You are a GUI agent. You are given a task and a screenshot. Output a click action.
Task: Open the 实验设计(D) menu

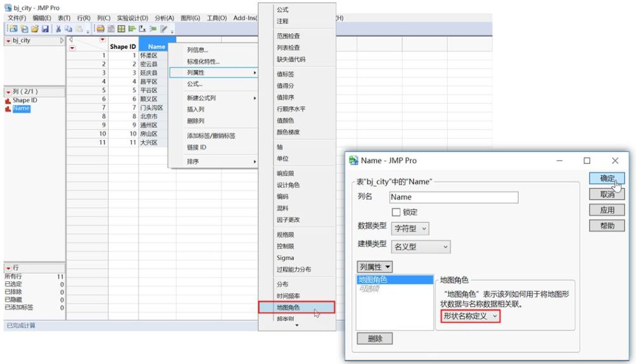coord(133,18)
